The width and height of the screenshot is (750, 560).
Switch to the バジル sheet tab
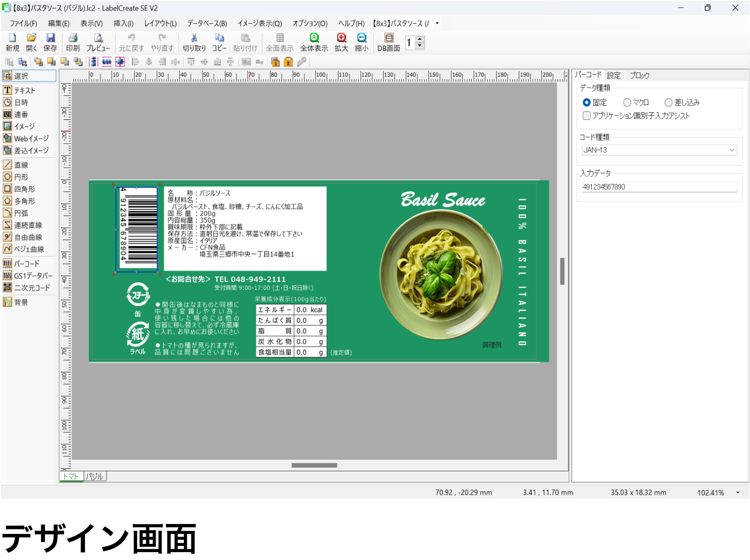(x=95, y=476)
